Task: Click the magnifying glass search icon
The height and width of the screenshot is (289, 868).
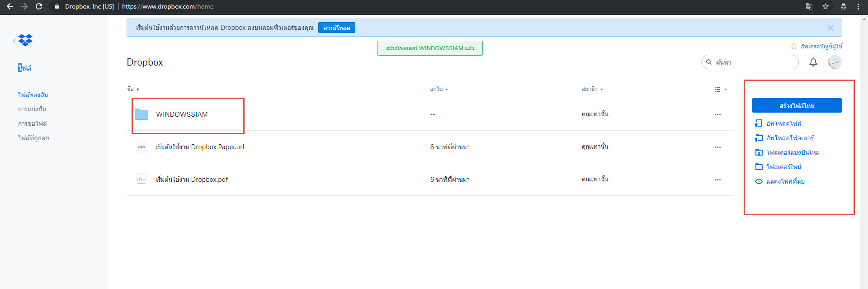Action: point(709,62)
